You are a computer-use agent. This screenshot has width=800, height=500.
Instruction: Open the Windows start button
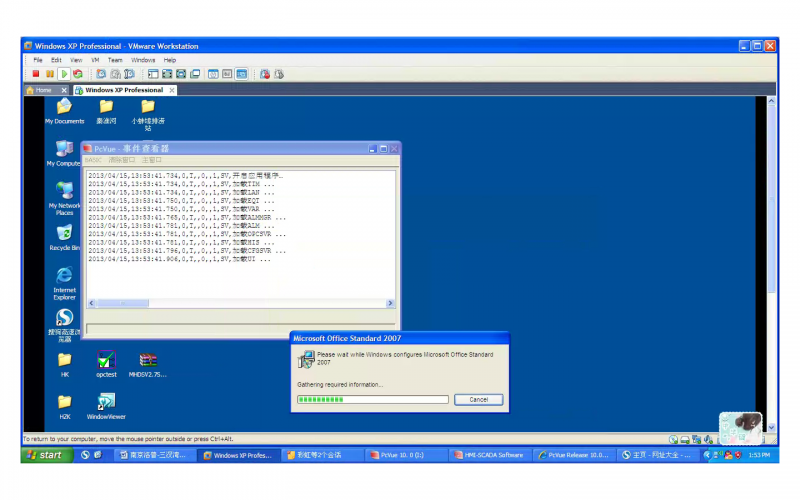(47, 455)
